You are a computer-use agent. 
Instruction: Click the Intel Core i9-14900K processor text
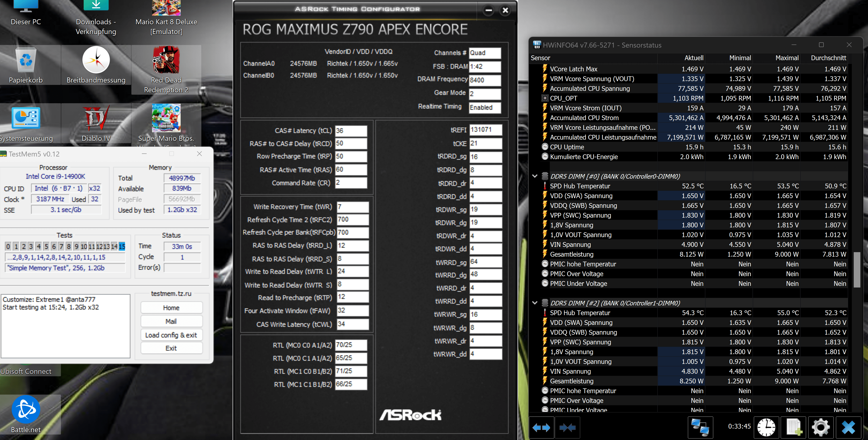[x=56, y=176]
